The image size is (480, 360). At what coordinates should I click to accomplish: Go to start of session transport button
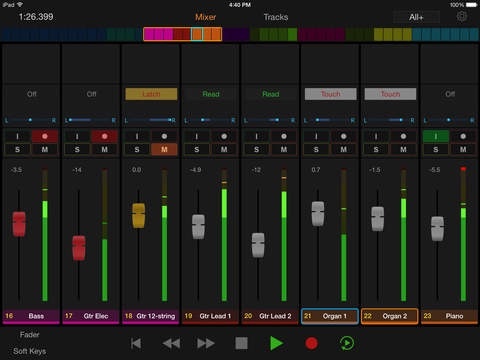pyautogui.click(x=136, y=343)
